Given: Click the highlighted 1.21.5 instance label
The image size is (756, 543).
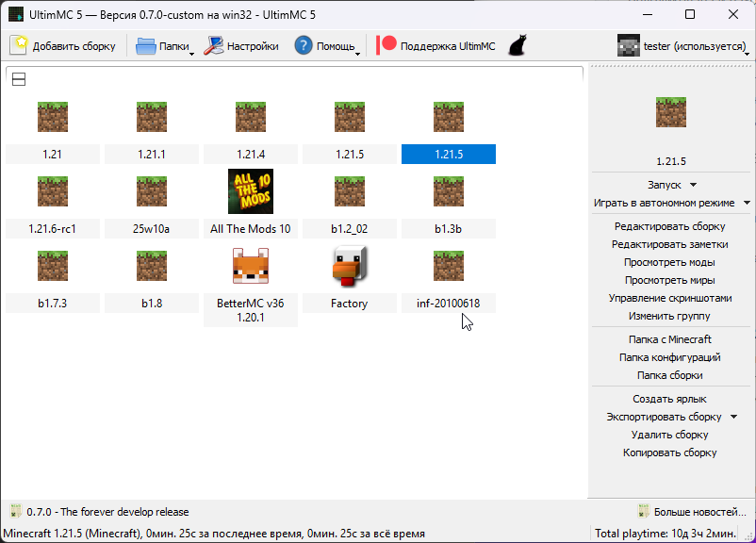Looking at the screenshot, I should [449, 155].
